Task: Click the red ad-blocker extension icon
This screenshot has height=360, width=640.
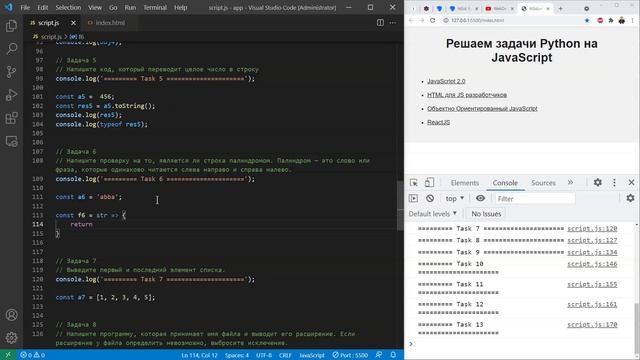Action: tap(600, 20)
